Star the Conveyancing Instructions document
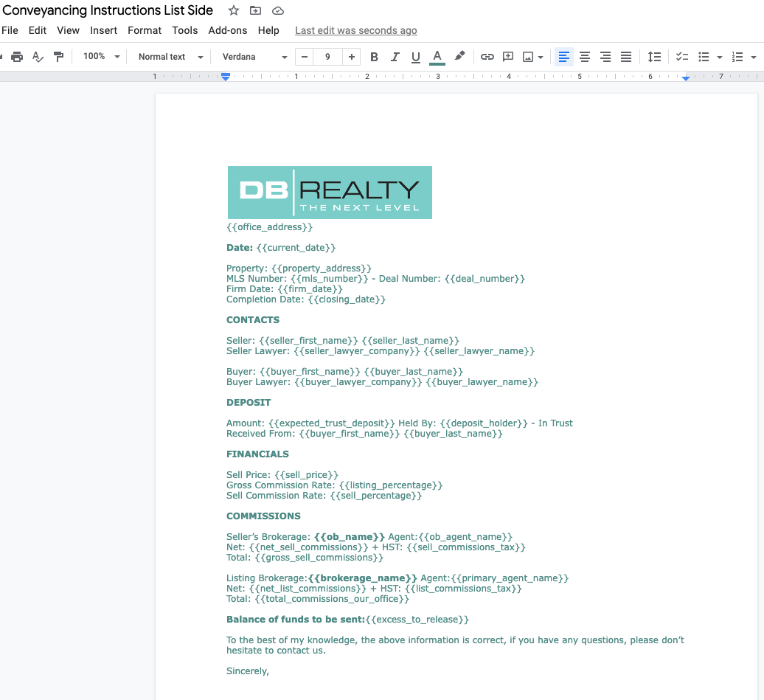 click(234, 10)
